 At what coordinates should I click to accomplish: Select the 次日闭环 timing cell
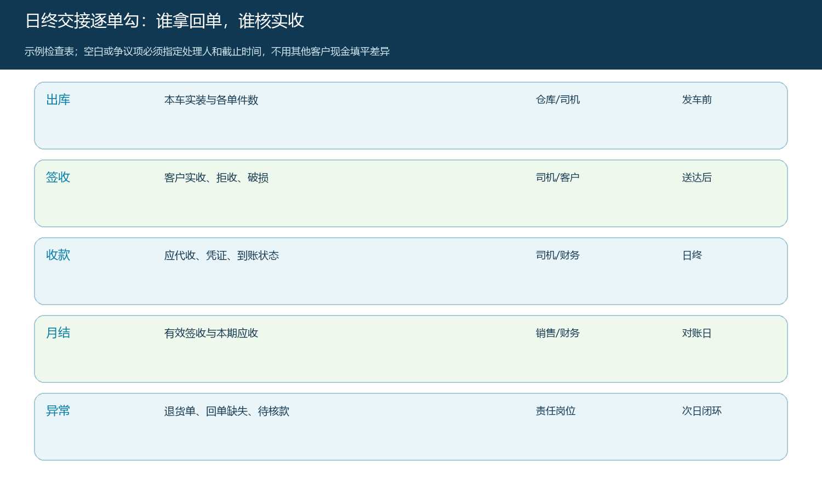[x=702, y=411]
